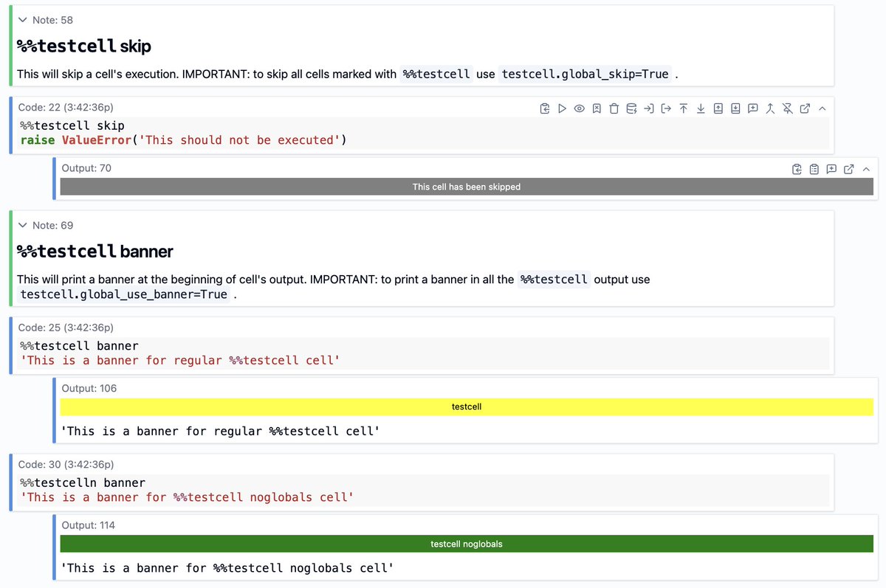This screenshot has height=588, width=886.
Task: Click the database lightning icon on Code 22
Action: [631, 108]
